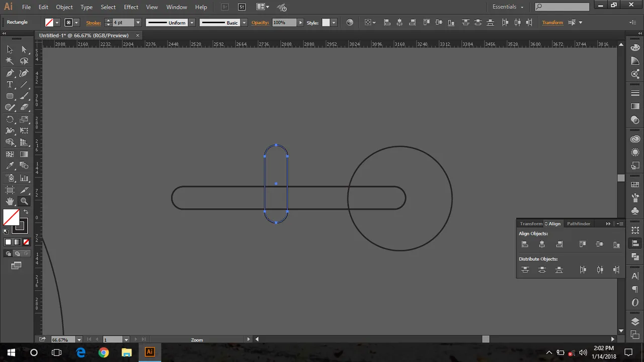Expand the Opacity slider arrow

(301, 23)
